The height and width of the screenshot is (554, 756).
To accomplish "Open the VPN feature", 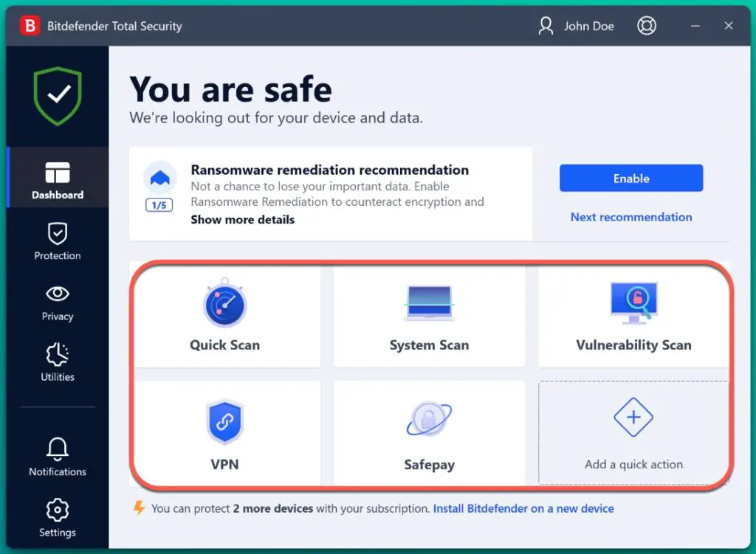I will click(225, 434).
